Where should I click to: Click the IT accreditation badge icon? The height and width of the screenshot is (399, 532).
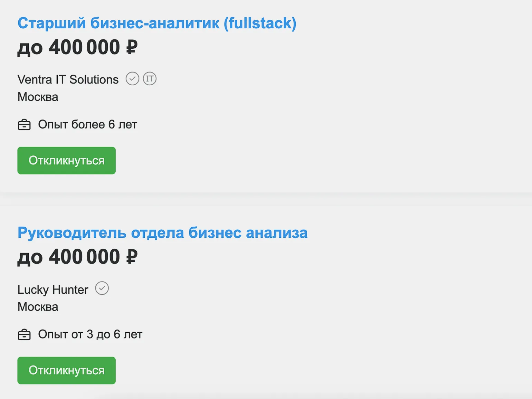coord(150,79)
